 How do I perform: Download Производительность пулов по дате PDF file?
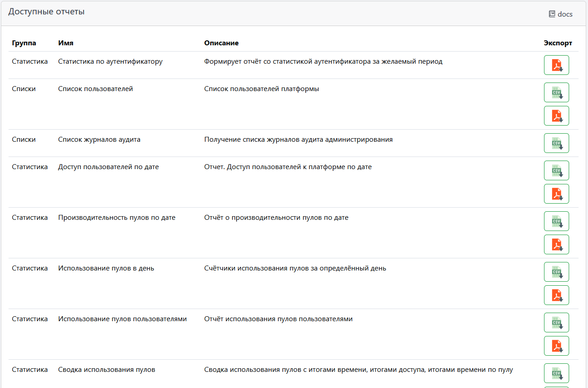(x=556, y=244)
